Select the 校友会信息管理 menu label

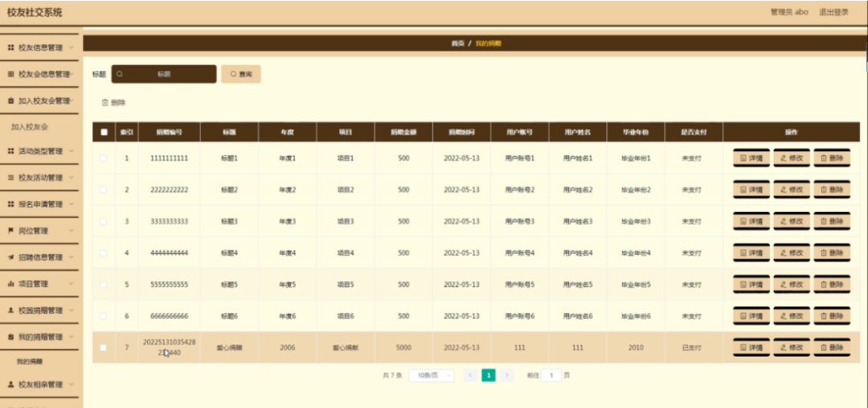43,74
